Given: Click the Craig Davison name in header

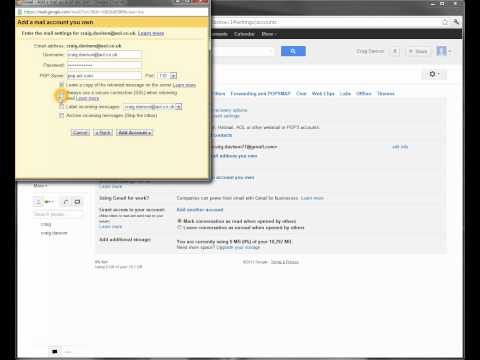Looking at the screenshot, I should pyautogui.click(x=370, y=51).
